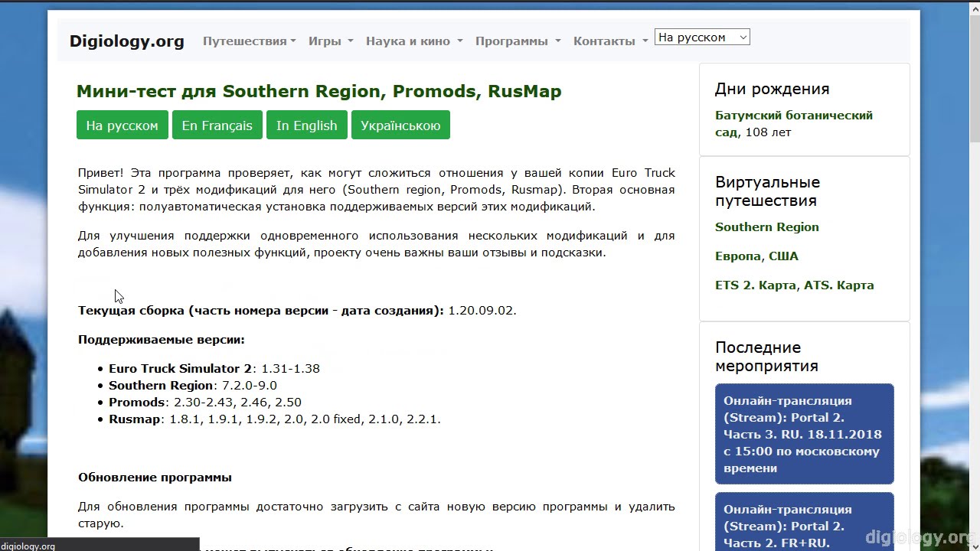
Task: Open the Southern Region sidebar link
Action: coord(767,227)
